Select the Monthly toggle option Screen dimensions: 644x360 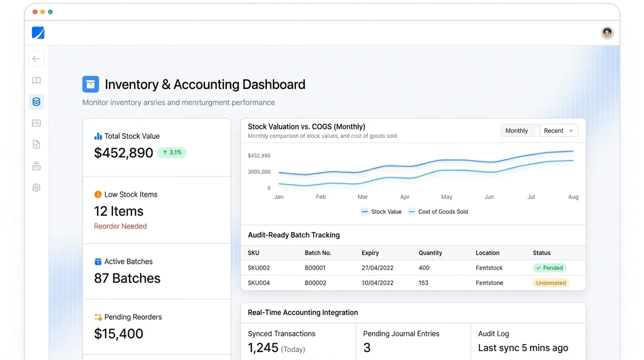click(x=517, y=130)
